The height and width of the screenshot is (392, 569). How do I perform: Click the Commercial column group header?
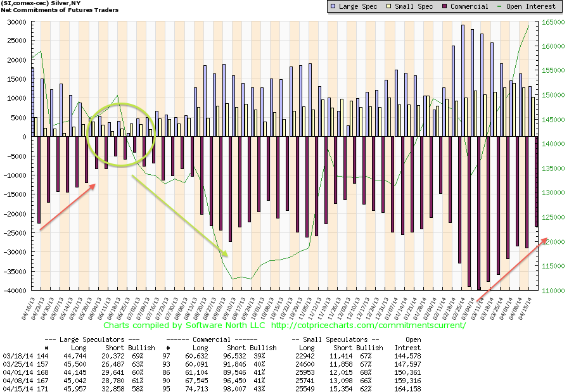pos(212,340)
